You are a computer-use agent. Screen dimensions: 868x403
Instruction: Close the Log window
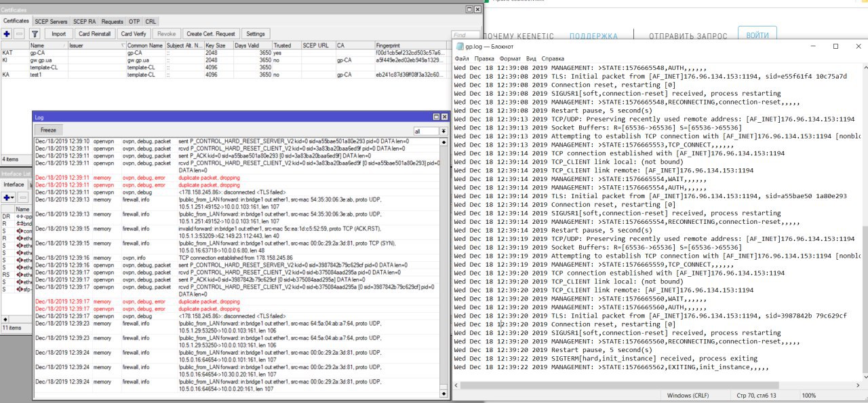pos(444,117)
